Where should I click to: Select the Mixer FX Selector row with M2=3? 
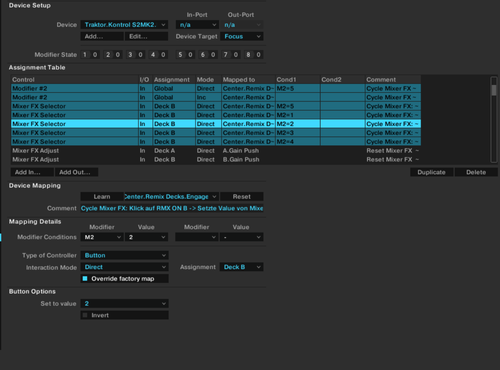[216, 133]
